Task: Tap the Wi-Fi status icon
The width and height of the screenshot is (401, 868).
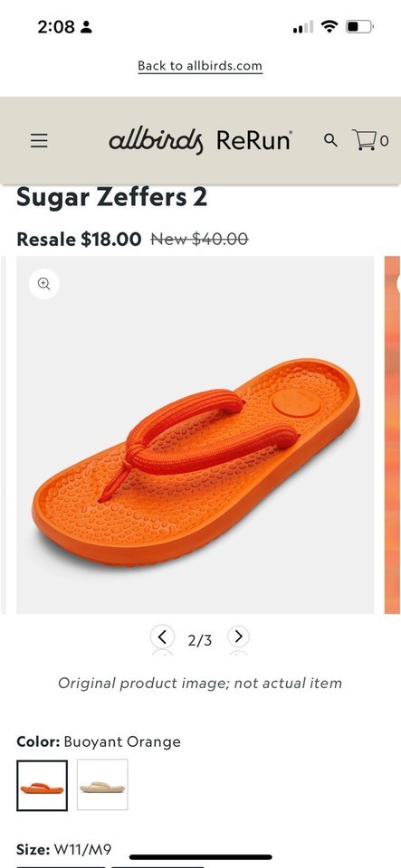Action: (x=329, y=26)
